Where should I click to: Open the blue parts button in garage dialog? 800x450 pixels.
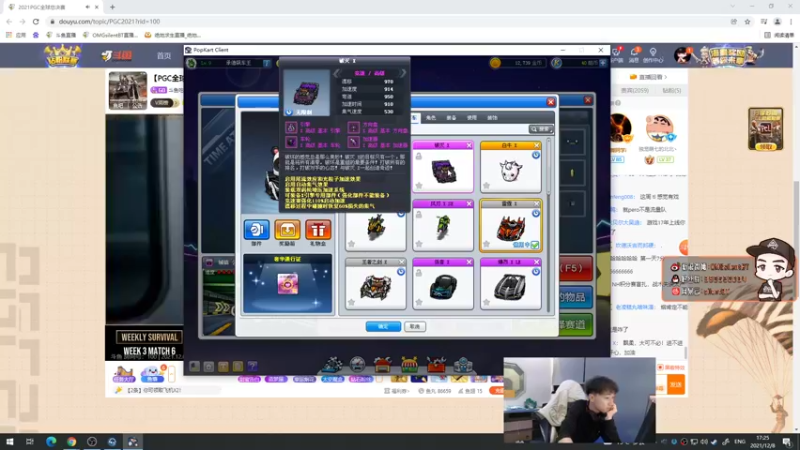(x=256, y=230)
